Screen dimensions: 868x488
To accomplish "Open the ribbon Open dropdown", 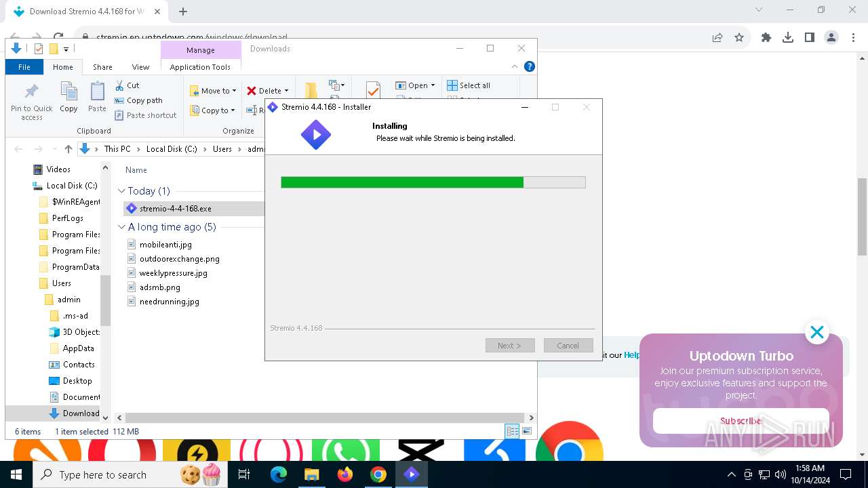I will 414,85.
